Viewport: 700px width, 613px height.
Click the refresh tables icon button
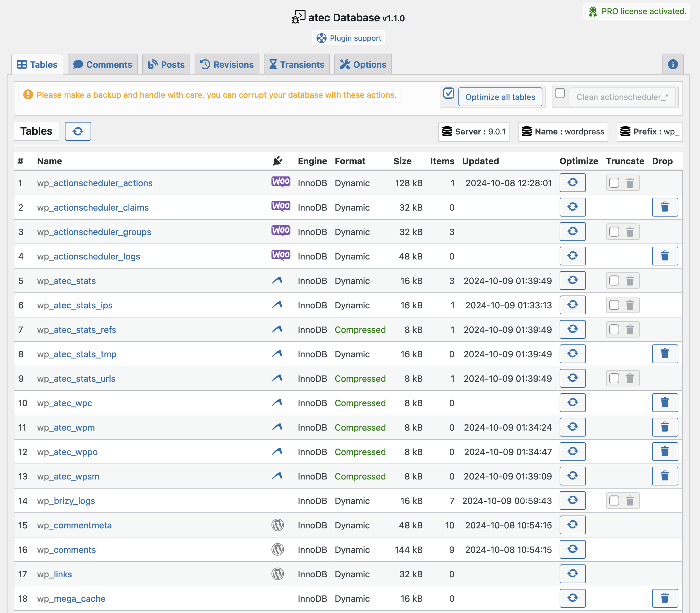point(78,131)
